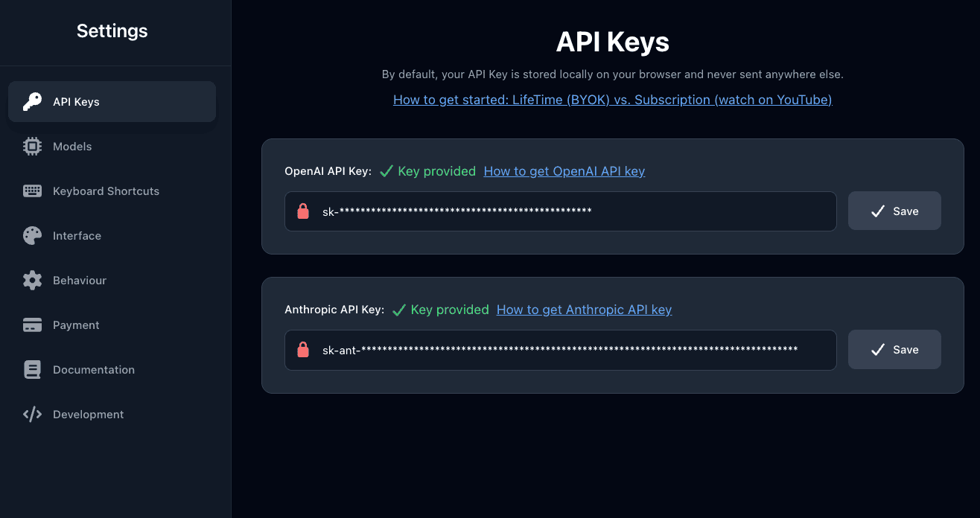980x518 pixels.
Task: Click the gear icon for Behaviour
Action: [32, 281]
